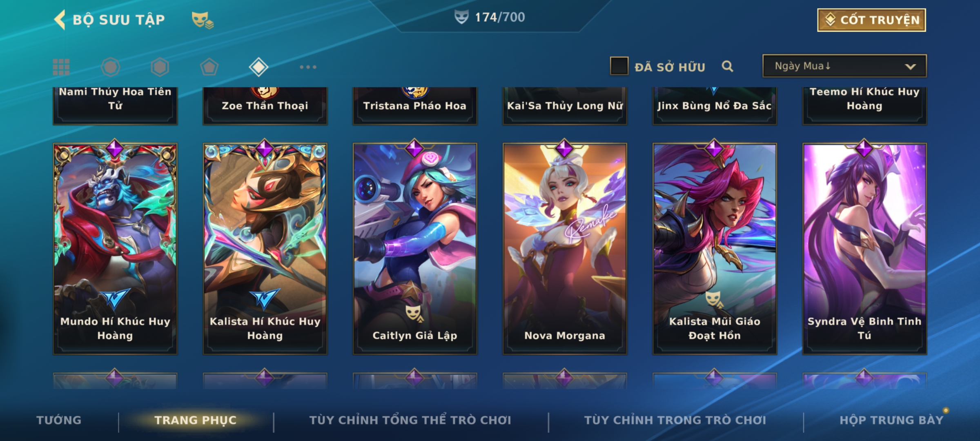Expand the Ngày Mua sort dropdown
The height and width of the screenshot is (441, 980).
pyautogui.click(x=844, y=66)
